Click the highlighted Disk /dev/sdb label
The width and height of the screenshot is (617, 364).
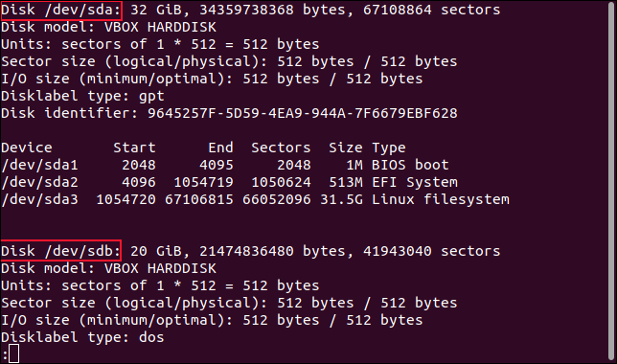point(61,251)
